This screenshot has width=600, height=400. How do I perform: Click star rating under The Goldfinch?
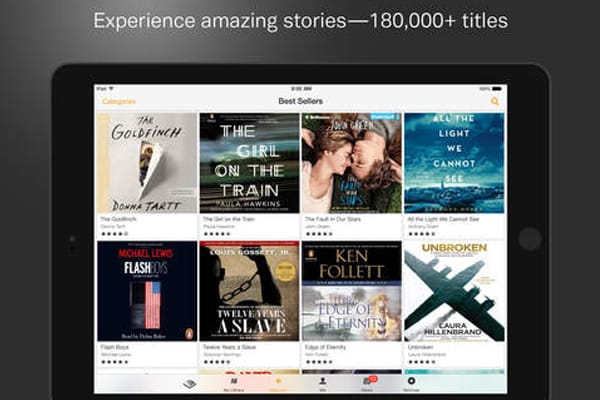point(115,234)
